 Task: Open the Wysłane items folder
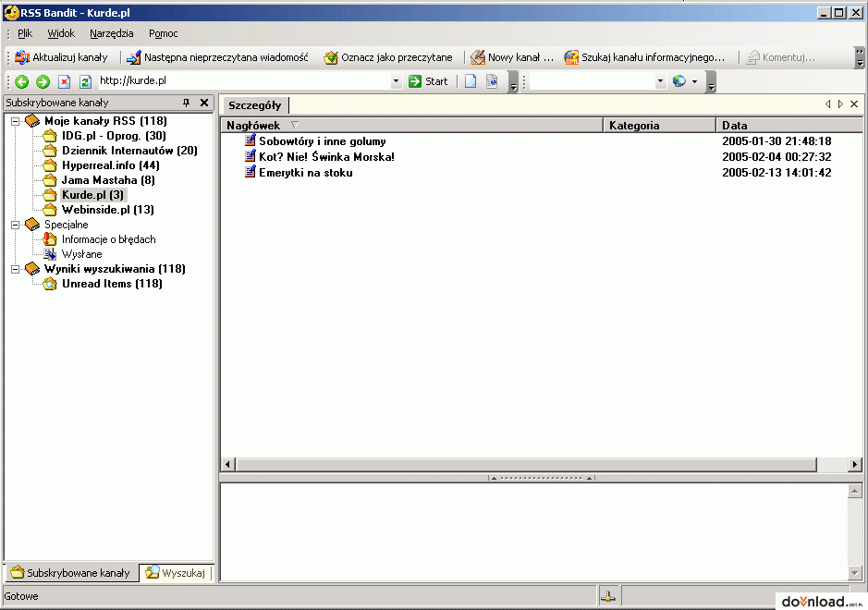coord(82,254)
